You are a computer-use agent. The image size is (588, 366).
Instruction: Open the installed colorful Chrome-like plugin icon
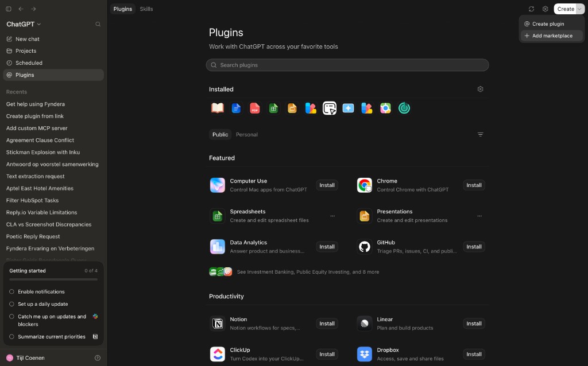tap(385, 108)
